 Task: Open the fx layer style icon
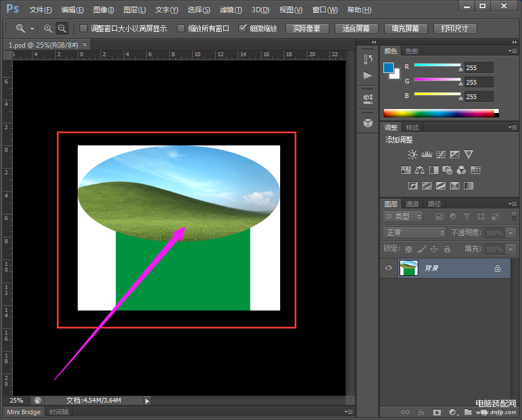(422, 412)
